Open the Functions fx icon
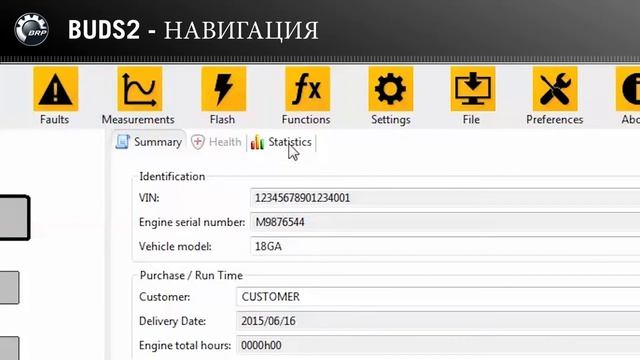The height and width of the screenshot is (360, 640). [307, 89]
